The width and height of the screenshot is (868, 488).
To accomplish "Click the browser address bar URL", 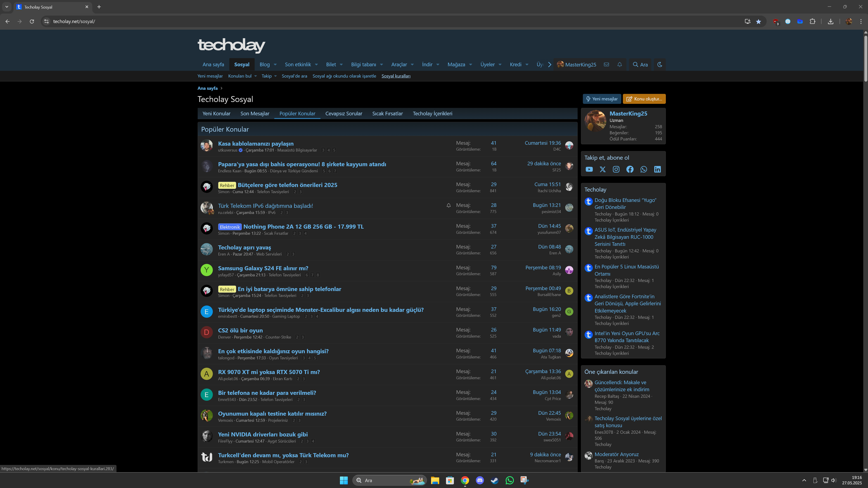I will 74,21.
